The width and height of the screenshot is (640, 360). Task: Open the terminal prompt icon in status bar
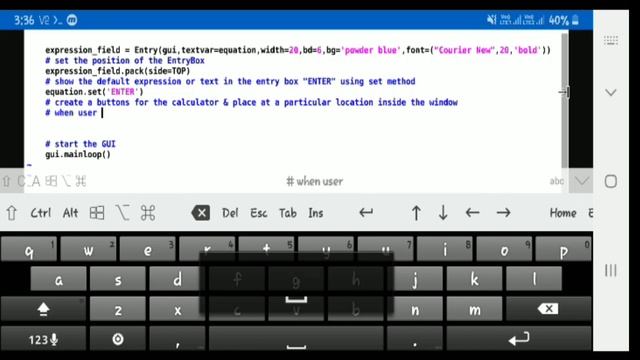point(58,20)
